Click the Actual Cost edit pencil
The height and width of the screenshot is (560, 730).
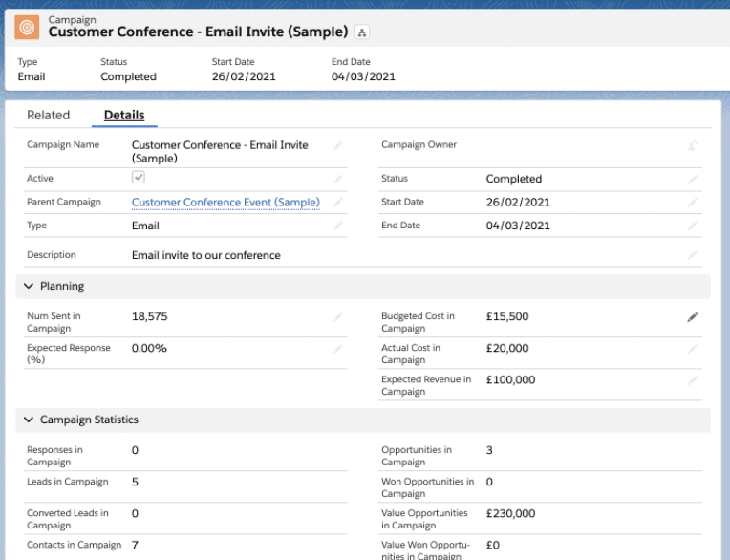click(693, 349)
